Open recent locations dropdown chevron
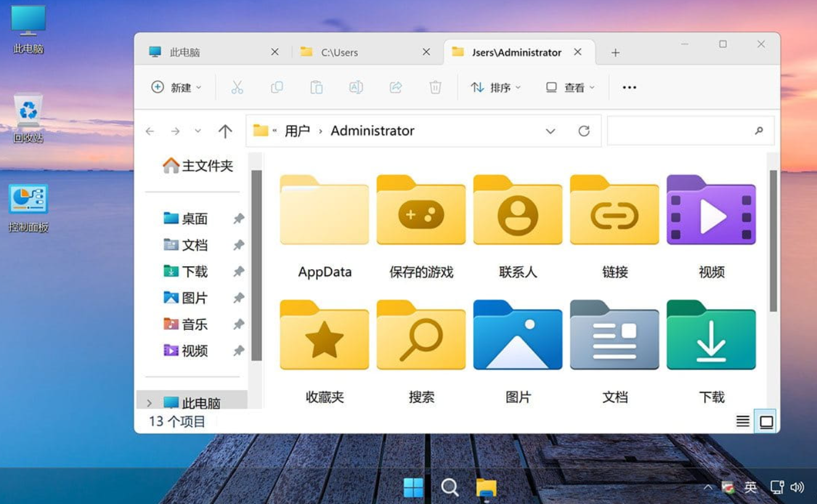 tap(198, 131)
